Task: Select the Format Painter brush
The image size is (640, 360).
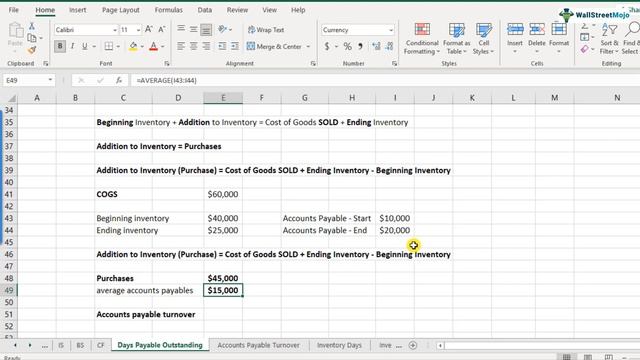Action: [x=31, y=50]
